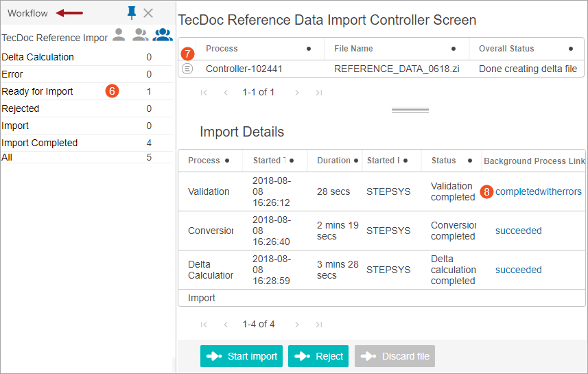The width and height of the screenshot is (588, 374).
Task: Select Import Completed state
Action: [87, 143]
